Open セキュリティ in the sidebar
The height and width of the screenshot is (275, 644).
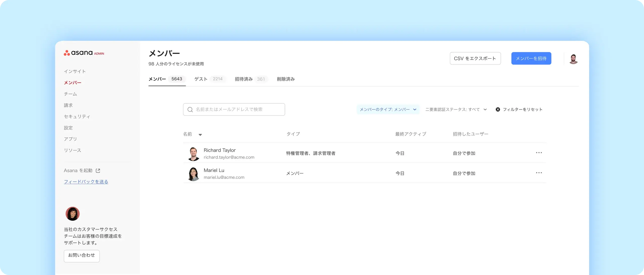pos(77,117)
